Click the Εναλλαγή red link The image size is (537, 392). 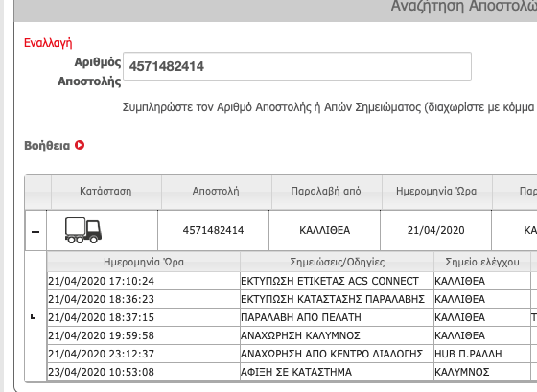tap(48, 43)
